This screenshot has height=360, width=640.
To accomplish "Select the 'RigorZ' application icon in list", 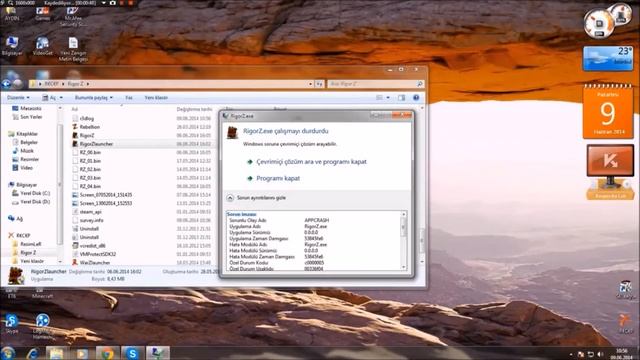I will tap(75, 135).
